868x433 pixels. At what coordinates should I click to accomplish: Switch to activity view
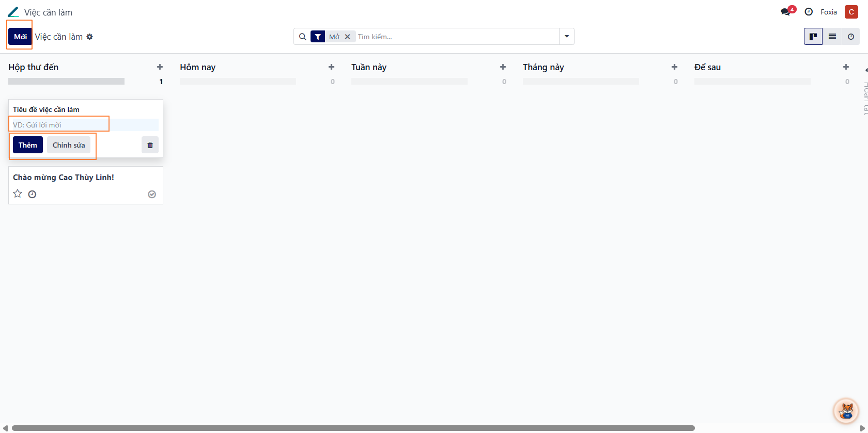pos(850,37)
